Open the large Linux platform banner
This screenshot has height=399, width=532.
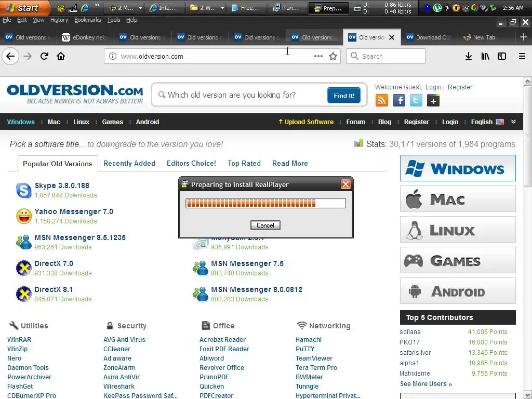coord(458,230)
